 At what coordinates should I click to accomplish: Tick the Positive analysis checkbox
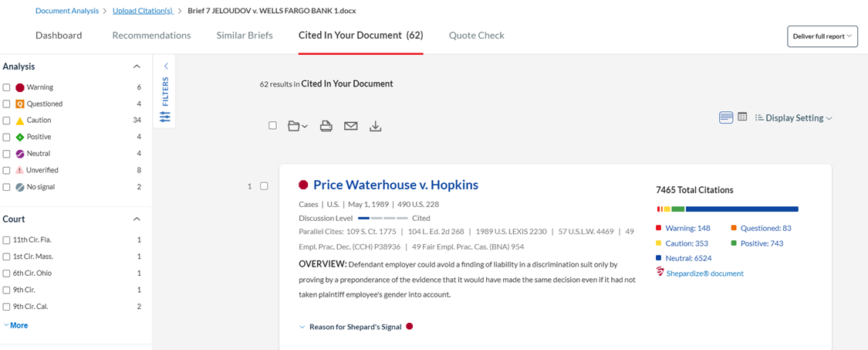click(6, 137)
